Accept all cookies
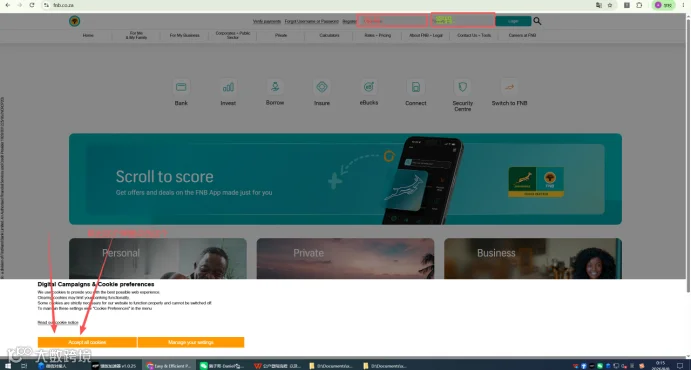692x370 pixels. (x=87, y=342)
